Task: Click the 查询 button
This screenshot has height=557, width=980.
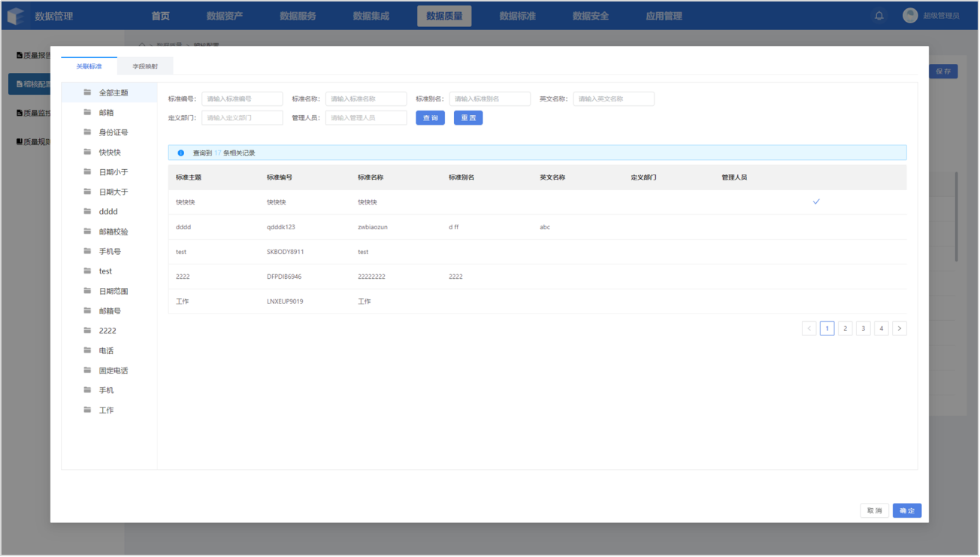Action: point(431,118)
